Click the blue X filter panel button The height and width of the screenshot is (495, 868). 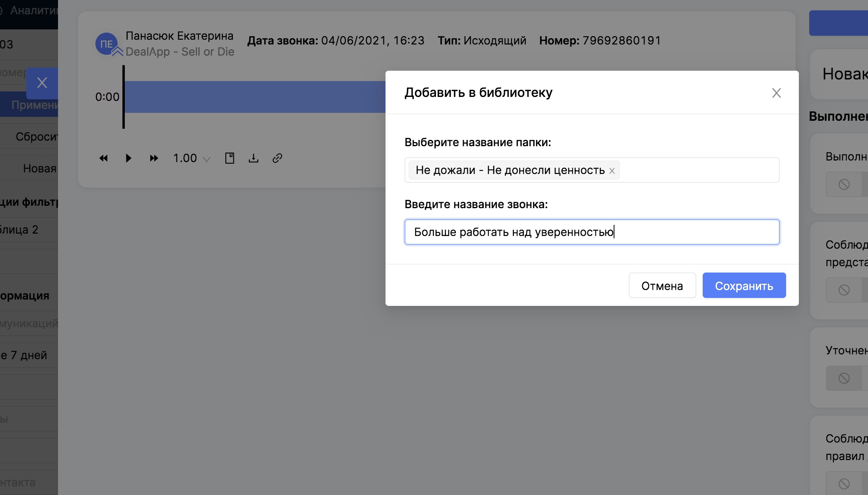[x=42, y=83]
